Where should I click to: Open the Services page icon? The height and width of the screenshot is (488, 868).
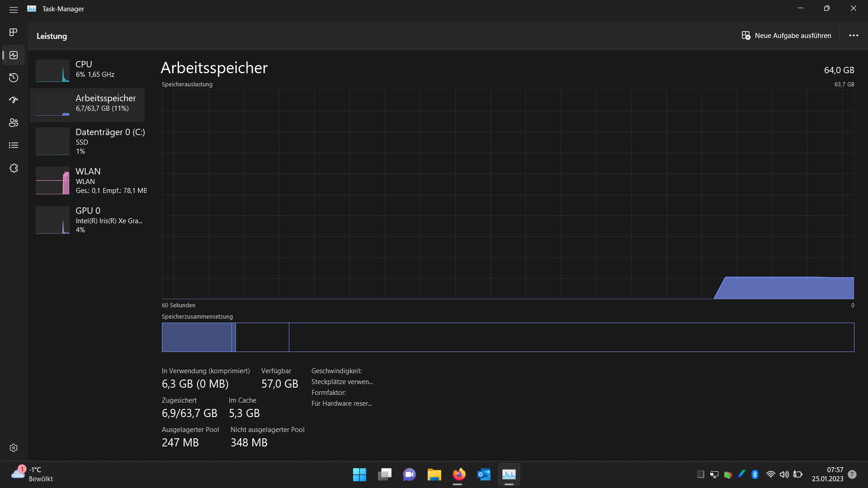pos(14,168)
